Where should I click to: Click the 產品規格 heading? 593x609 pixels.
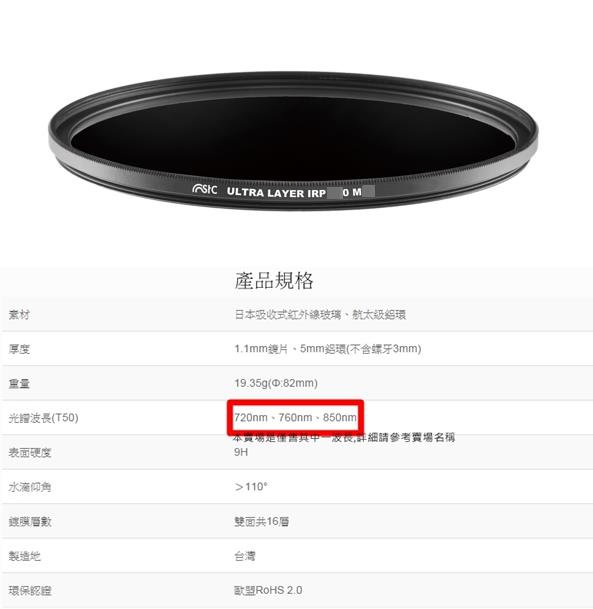click(274, 281)
